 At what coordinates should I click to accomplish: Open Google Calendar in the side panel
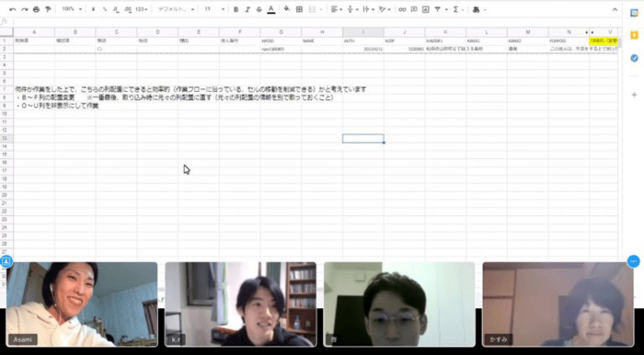click(634, 13)
